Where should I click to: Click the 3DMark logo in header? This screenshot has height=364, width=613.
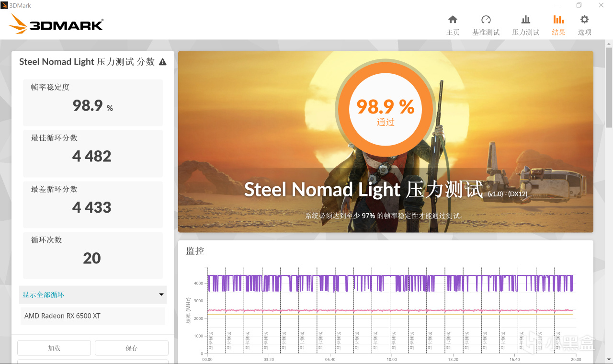pyautogui.click(x=56, y=24)
